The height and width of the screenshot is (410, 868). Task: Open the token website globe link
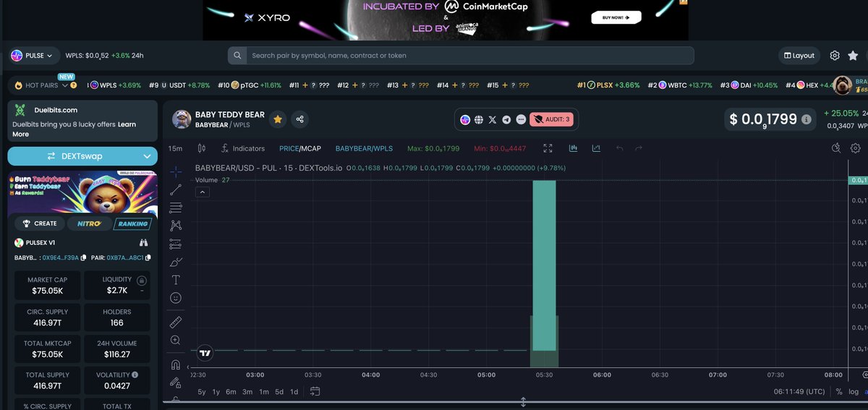click(479, 119)
